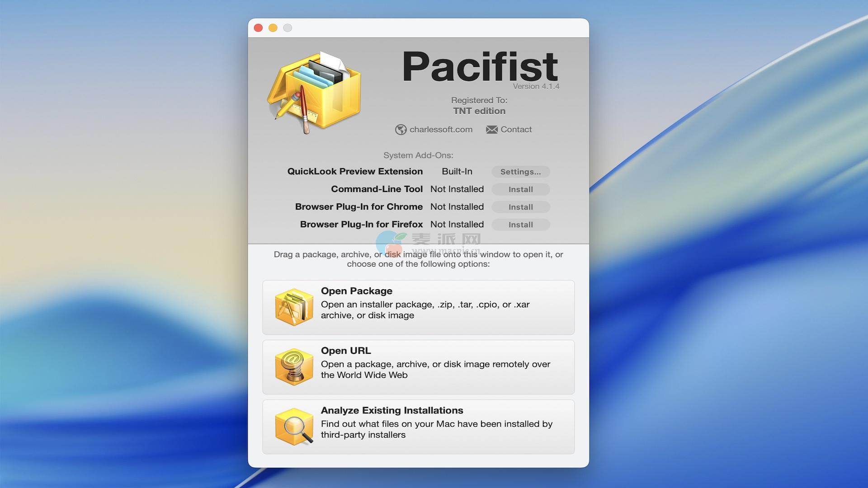The image size is (868, 488).
Task: Open the charlessoft.com website link
Action: point(441,130)
